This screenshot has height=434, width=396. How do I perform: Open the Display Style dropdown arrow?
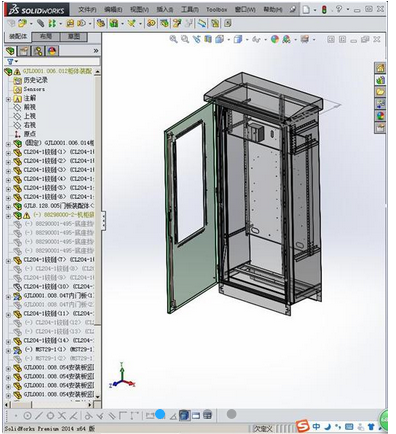[247, 40]
